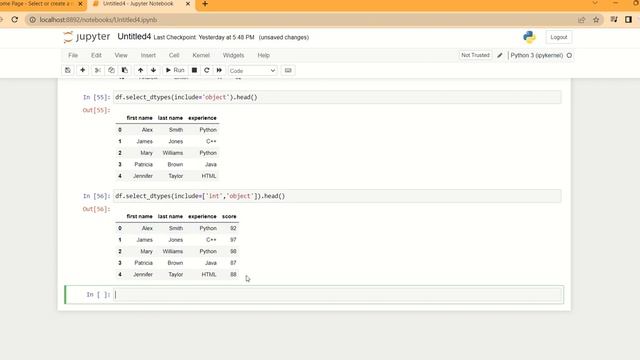Click the Jupyter logo

click(x=87, y=37)
